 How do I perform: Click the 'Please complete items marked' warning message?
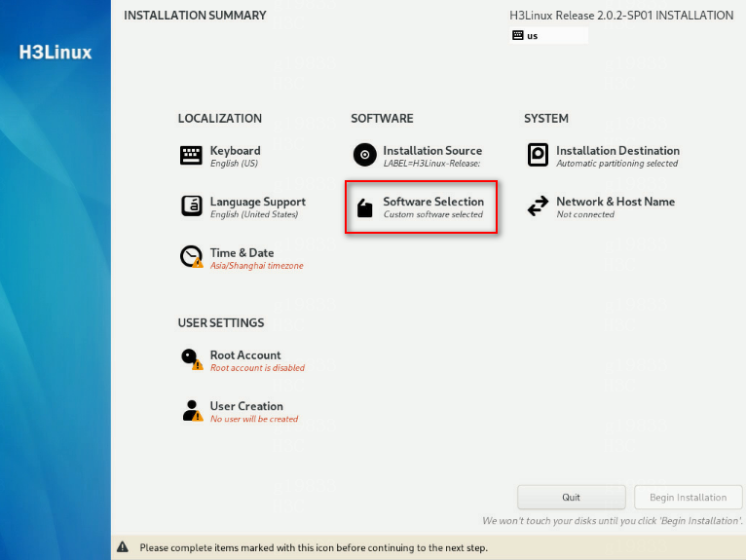point(314,547)
